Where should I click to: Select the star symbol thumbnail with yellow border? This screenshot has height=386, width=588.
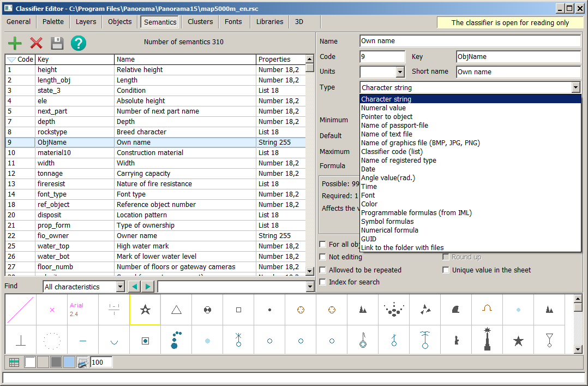click(145, 310)
